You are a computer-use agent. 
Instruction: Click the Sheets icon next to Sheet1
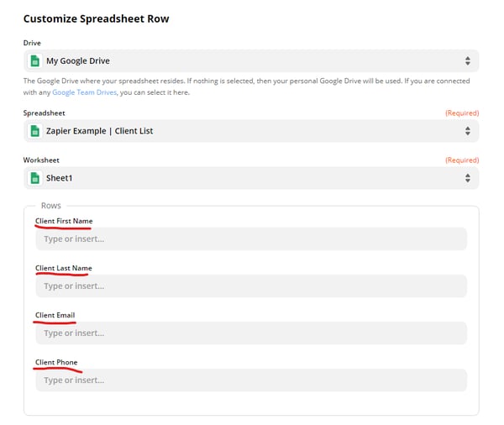pyautogui.click(x=35, y=178)
